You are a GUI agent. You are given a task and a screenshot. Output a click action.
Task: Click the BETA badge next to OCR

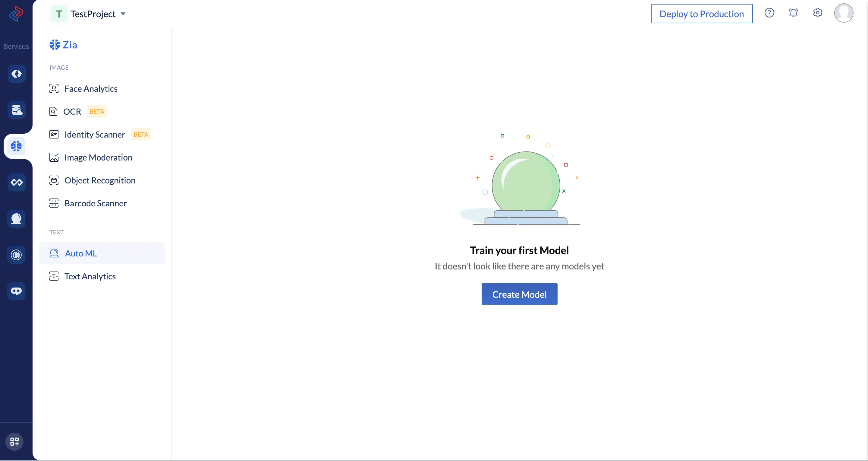(x=97, y=111)
